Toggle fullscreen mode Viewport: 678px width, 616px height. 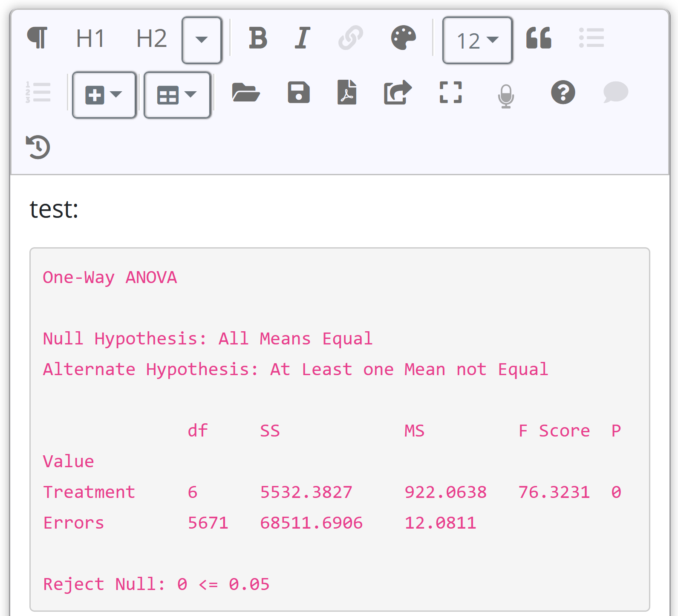450,92
